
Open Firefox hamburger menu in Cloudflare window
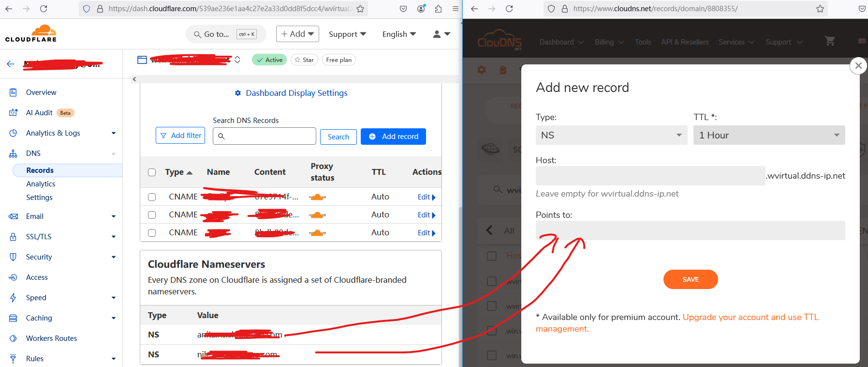(x=455, y=9)
